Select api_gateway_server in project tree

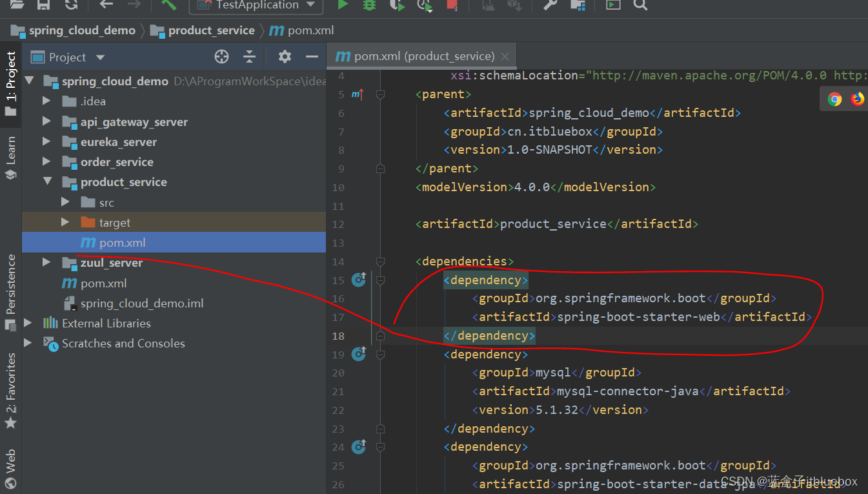(x=134, y=122)
